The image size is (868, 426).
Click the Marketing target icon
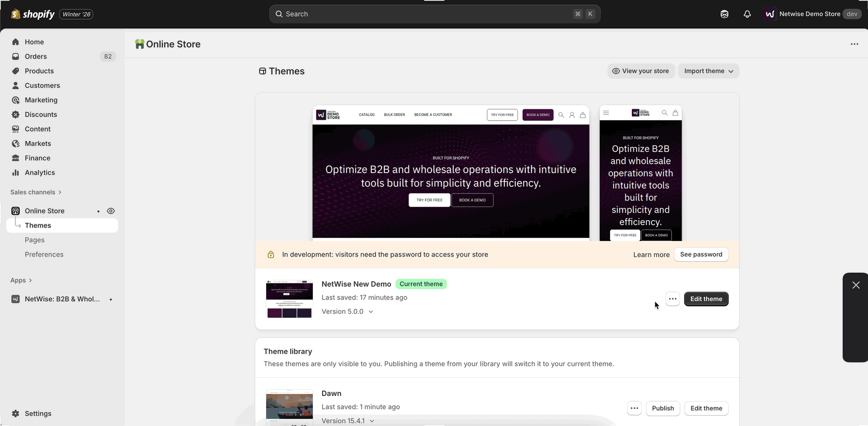click(16, 100)
